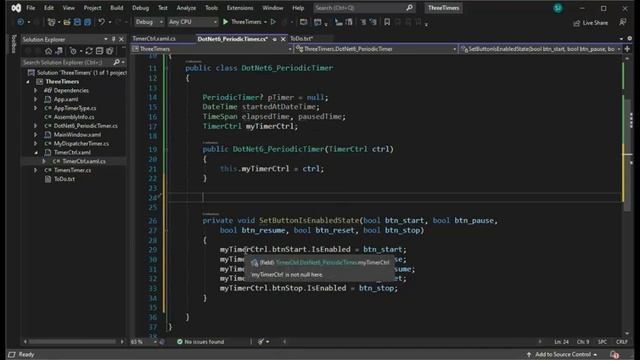Click the navigate backward arrow icon
Image resolution: width=640 pixels, height=360 pixels.
[20, 22]
